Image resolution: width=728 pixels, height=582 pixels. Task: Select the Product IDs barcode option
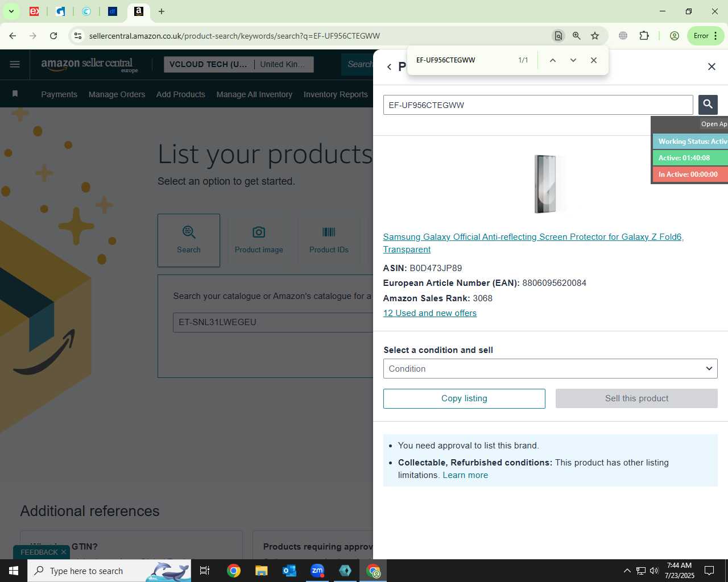[x=329, y=240]
